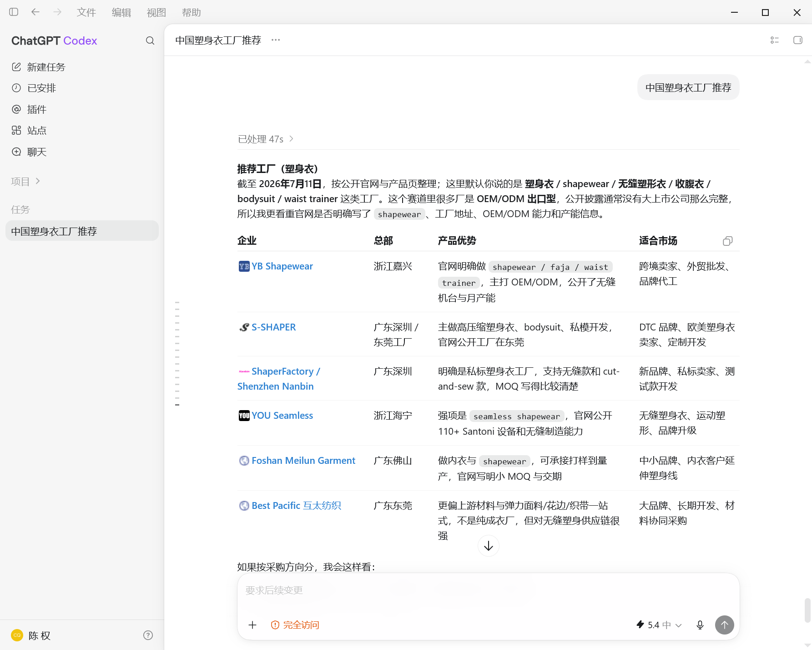Image resolution: width=812 pixels, height=650 pixels.
Task: Click the 企业 column header
Action: [247, 241]
